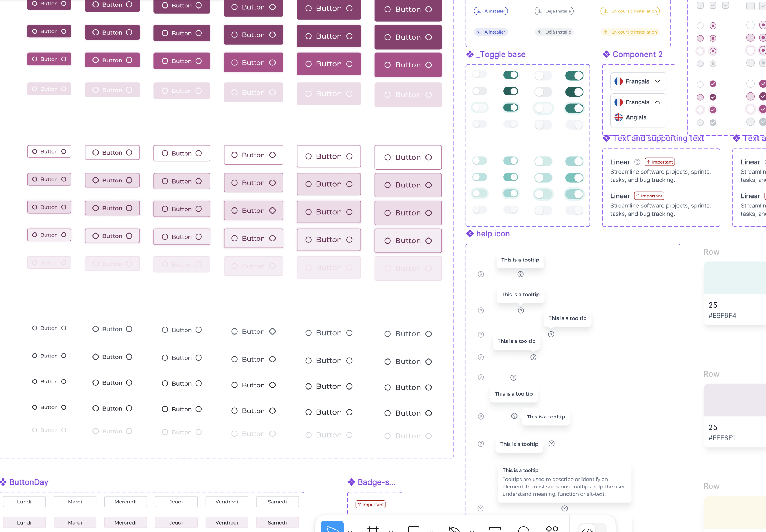Viewport: 766px width, 532px height.
Task: Click the white outlined Lundi day button
Action: (x=24, y=502)
